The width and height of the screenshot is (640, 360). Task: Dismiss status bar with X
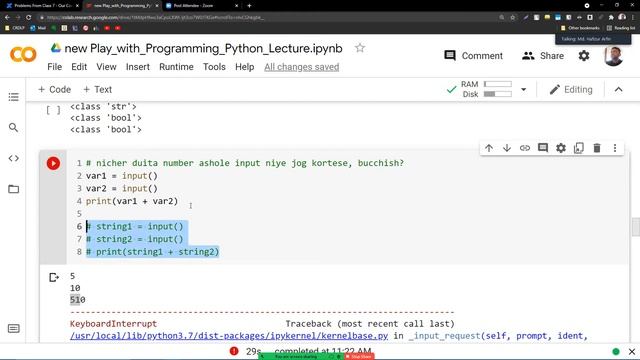tap(632, 351)
